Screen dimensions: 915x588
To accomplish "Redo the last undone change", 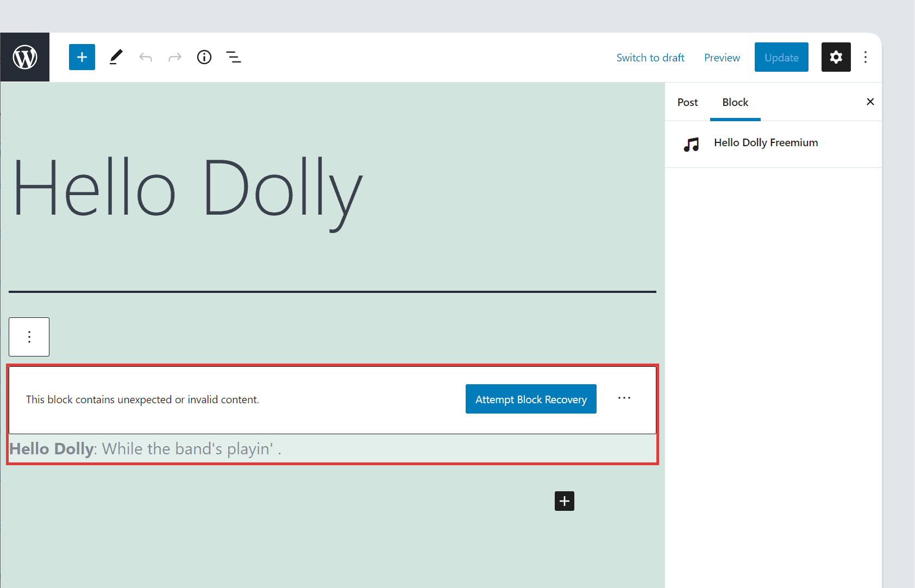I will pos(175,57).
